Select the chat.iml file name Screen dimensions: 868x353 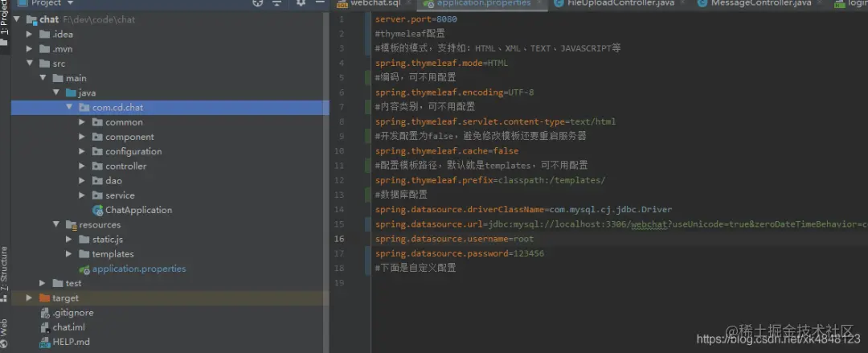68,327
